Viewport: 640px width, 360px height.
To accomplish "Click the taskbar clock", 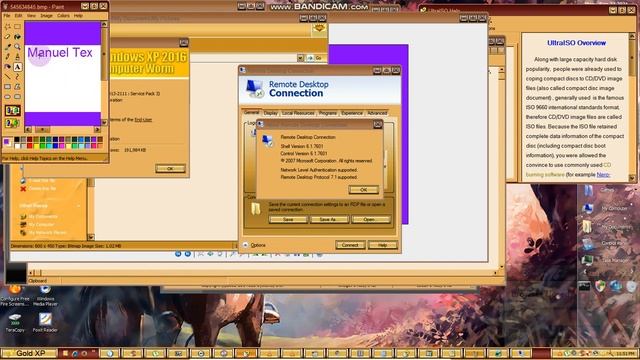I will point(625,353).
